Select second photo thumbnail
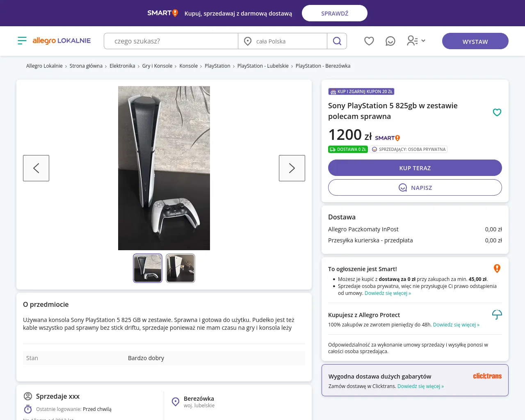 pos(180,268)
